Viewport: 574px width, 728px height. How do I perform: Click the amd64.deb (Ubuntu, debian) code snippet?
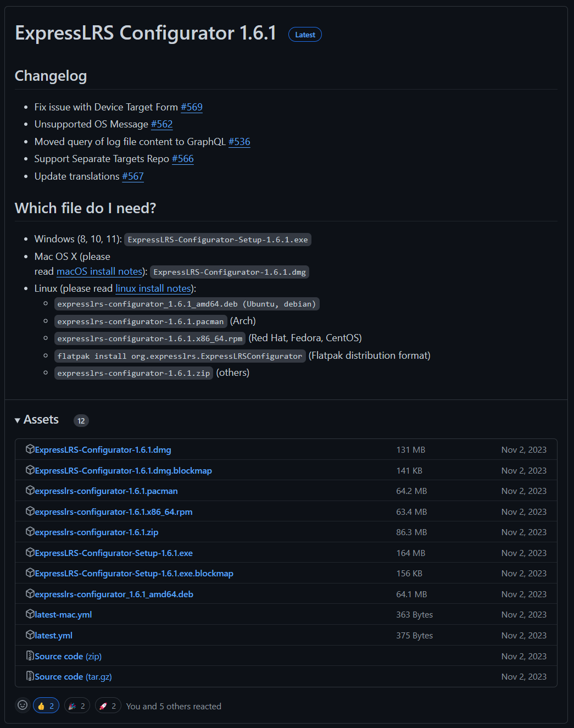click(187, 304)
